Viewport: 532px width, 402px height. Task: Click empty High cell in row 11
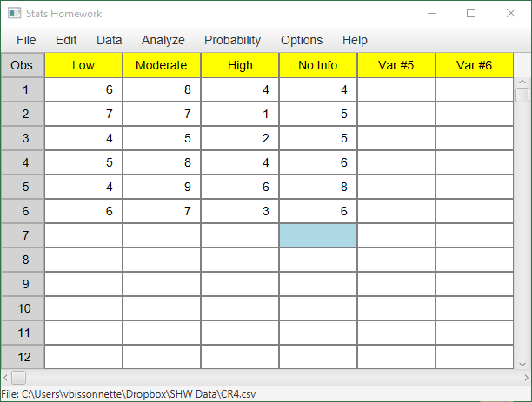(x=240, y=333)
